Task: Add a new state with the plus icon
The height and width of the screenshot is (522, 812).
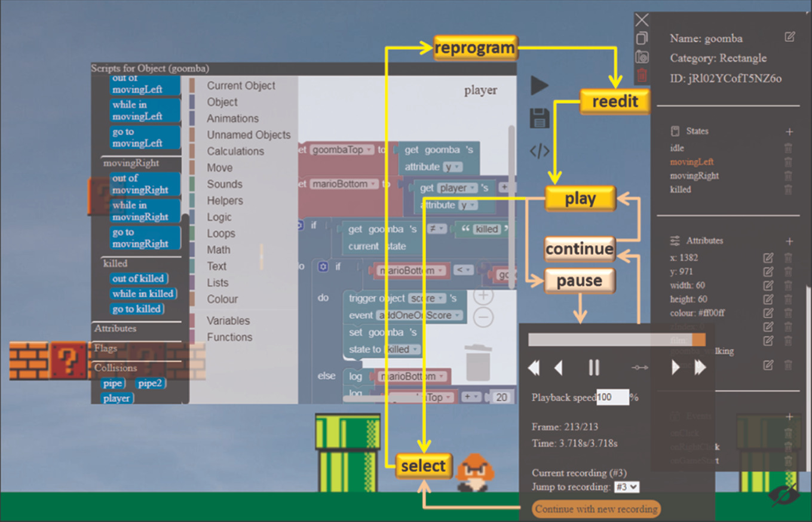Action: click(789, 131)
